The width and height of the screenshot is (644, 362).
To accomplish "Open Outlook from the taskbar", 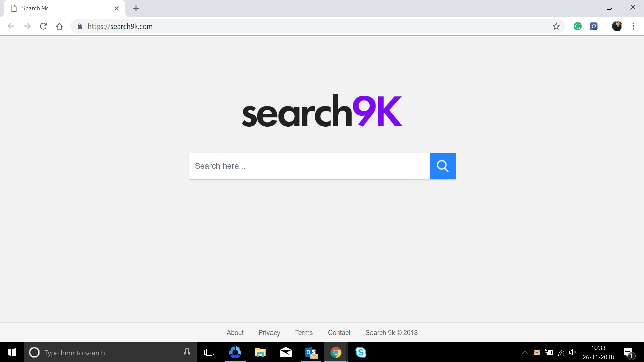I will click(x=310, y=352).
